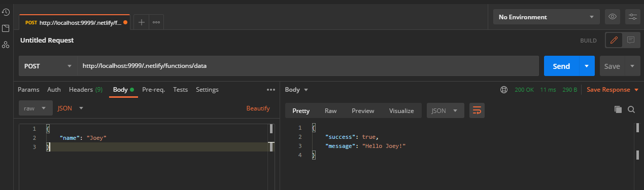644x190 pixels.
Task: Click the "message": "Hello Joey!" response line
Action: click(366, 146)
